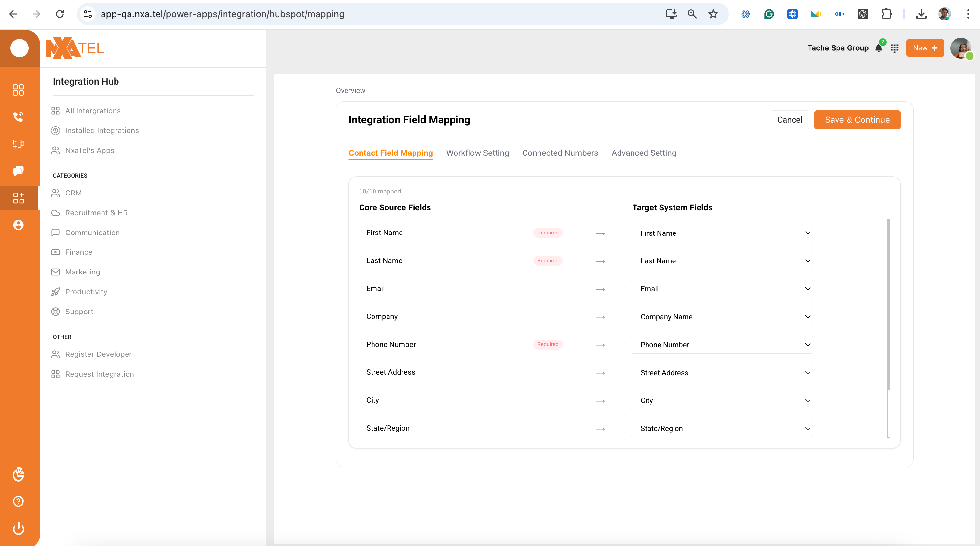Open the browser extensions puzzle icon
This screenshot has height=546, width=980.
tap(886, 14)
